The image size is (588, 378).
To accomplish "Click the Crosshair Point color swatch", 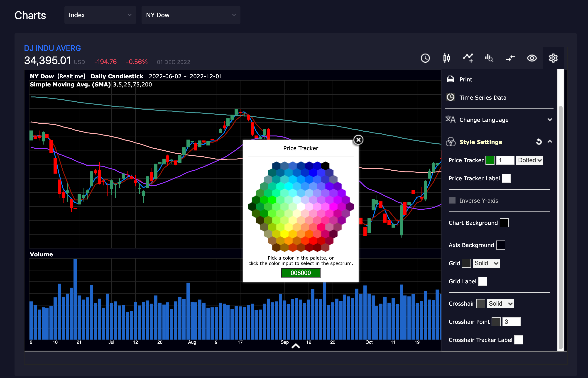I will pos(496,322).
